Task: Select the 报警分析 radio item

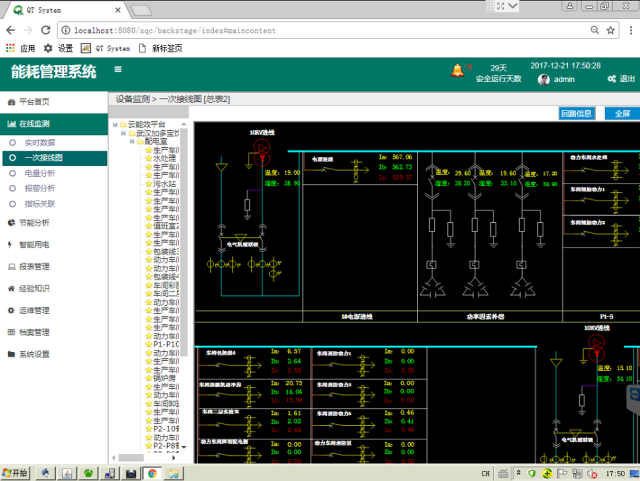Action: 41,188
